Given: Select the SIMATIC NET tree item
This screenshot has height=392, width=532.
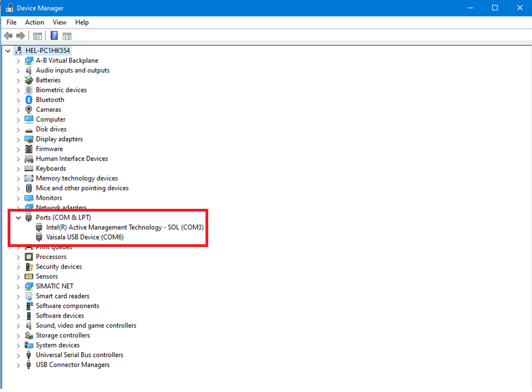Looking at the screenshot, I should pos(55,287).
